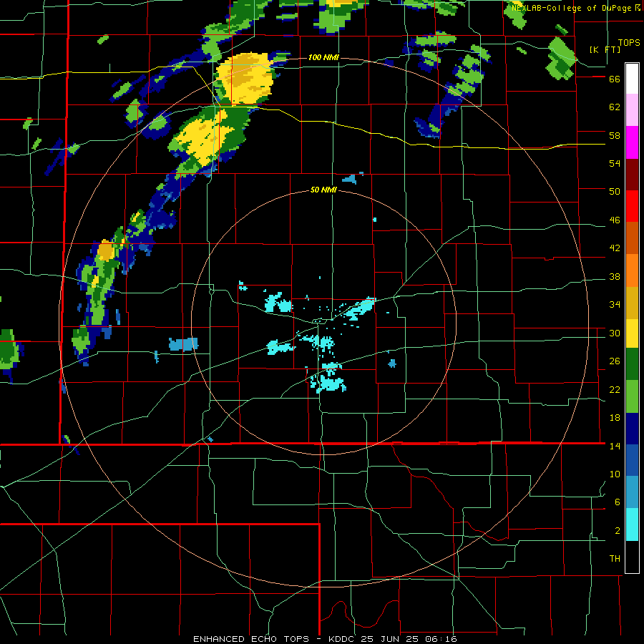Click the light blue 10 kft legend swatch

tap(632, 492)
